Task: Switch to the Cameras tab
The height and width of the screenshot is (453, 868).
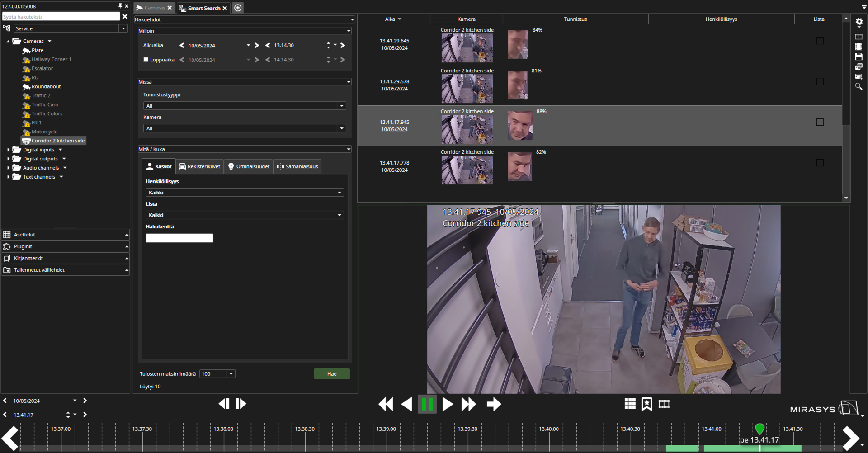Action: (154, 8)
